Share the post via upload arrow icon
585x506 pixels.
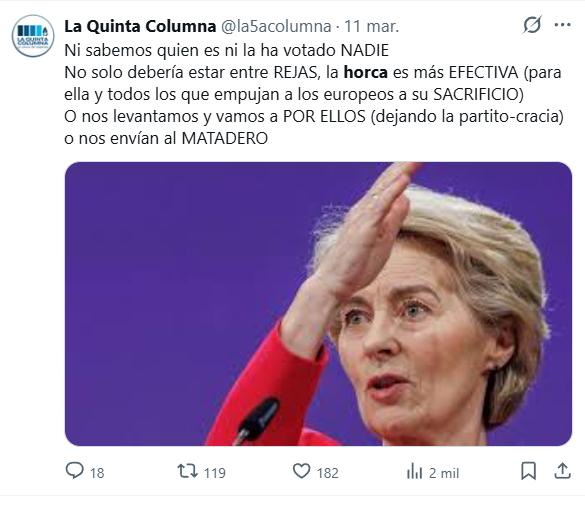tap(563, 471)
